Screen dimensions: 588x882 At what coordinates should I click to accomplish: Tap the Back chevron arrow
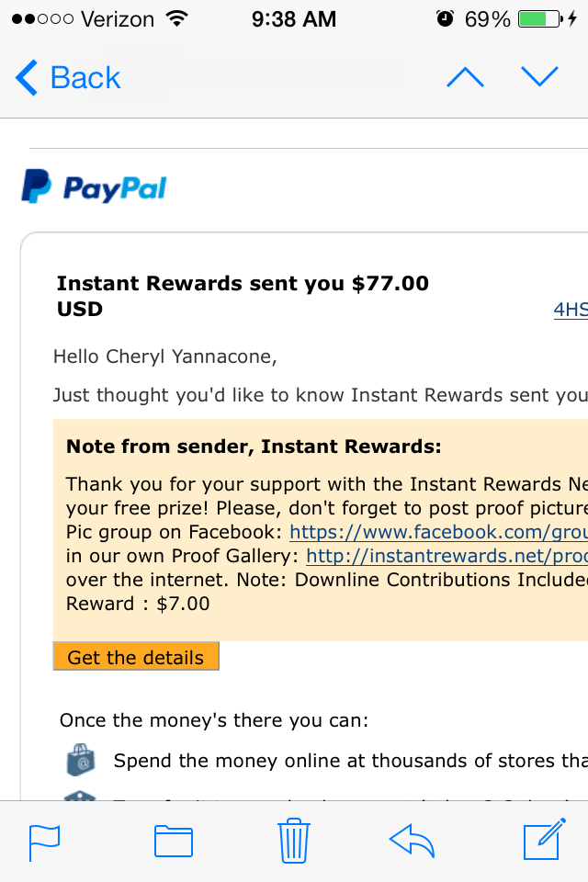27,77
